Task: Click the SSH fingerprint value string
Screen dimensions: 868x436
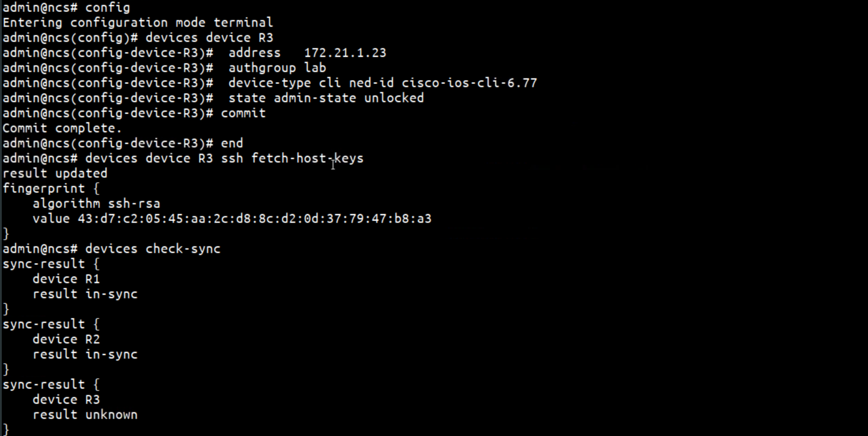Action: click(255, 219)
